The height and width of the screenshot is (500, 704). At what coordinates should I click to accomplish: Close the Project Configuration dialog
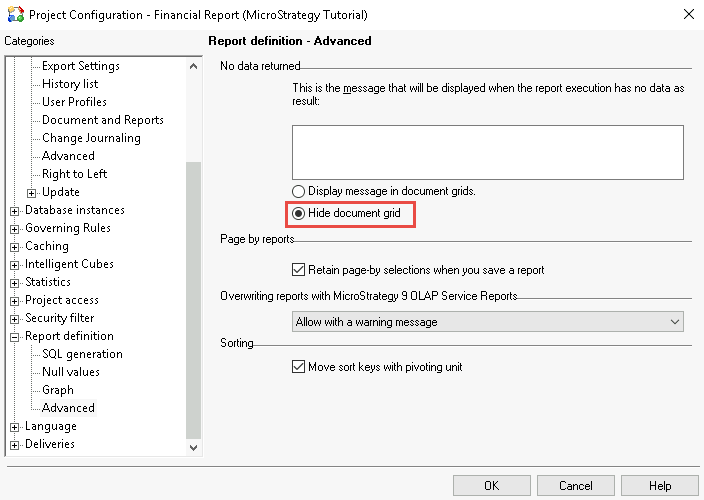pos(689,14)
